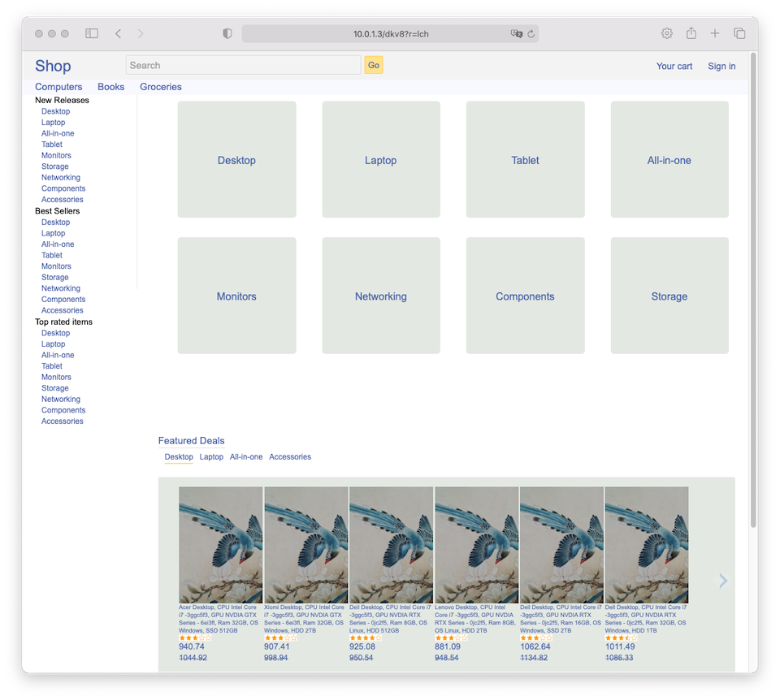Click the Sign in link
The height and width of the screenshot is (700, 780).
[721, 67]
